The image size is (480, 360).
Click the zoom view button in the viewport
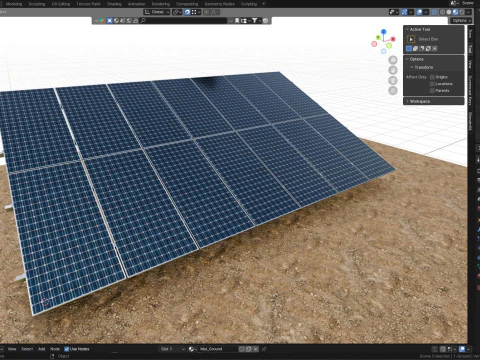(x=393, y=60)
